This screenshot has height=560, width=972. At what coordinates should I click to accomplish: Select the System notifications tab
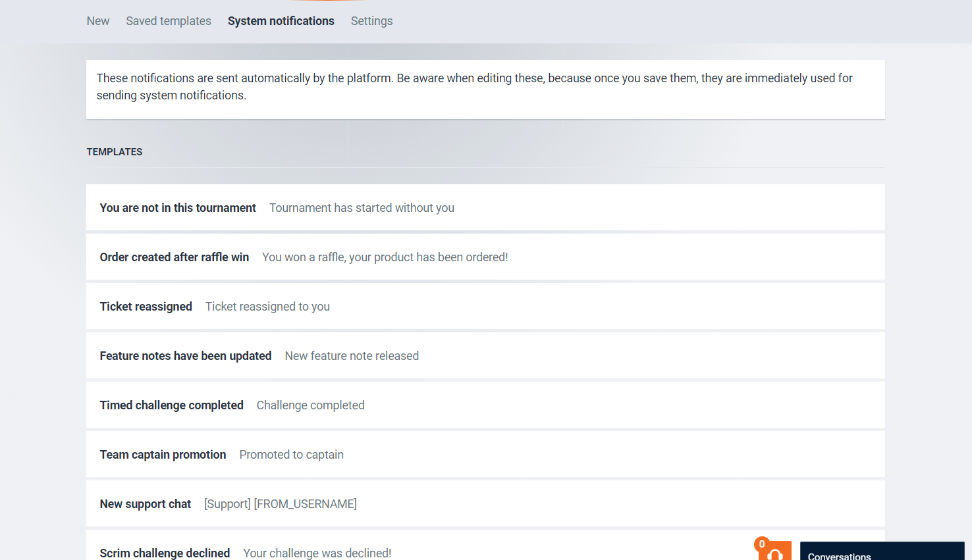pos(281,21)
